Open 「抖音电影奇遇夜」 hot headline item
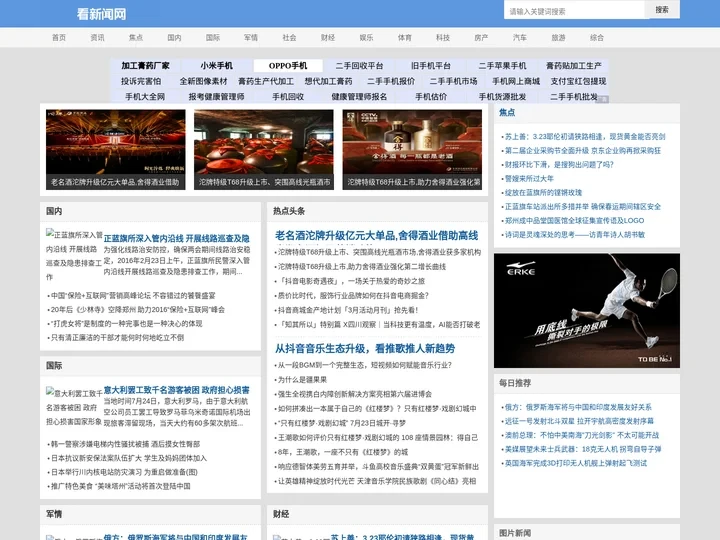The image size is (720, 540). point(351,281)
